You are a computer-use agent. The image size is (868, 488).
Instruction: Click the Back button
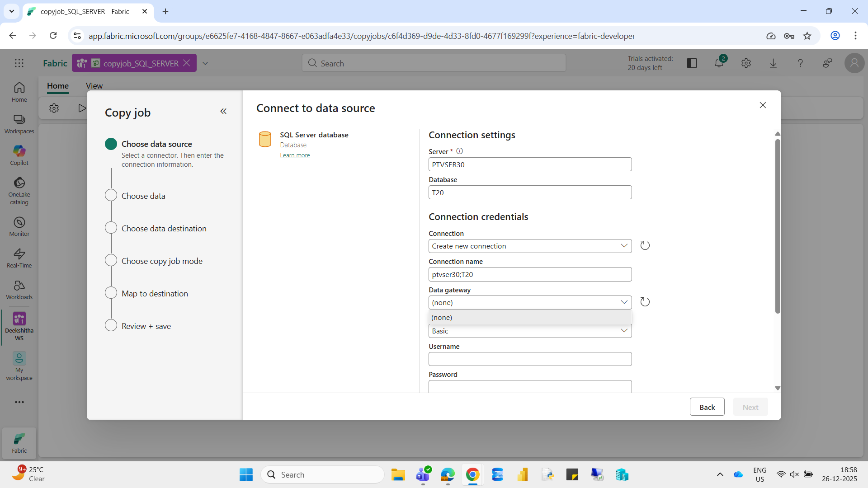point(707,407)
